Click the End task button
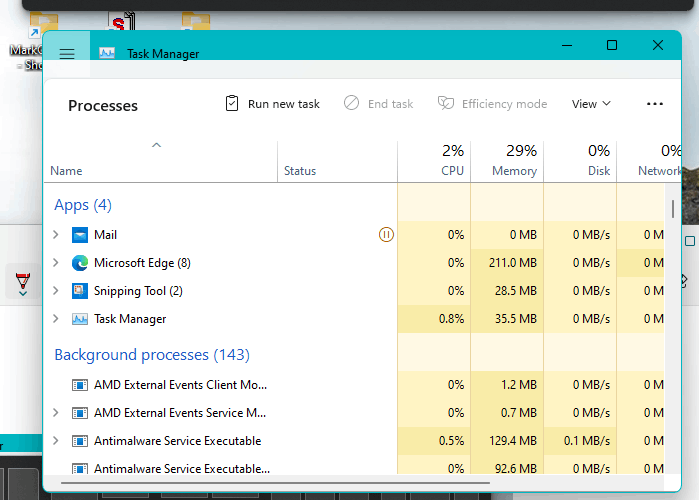The image size is (699, 500). pos(378,104)
